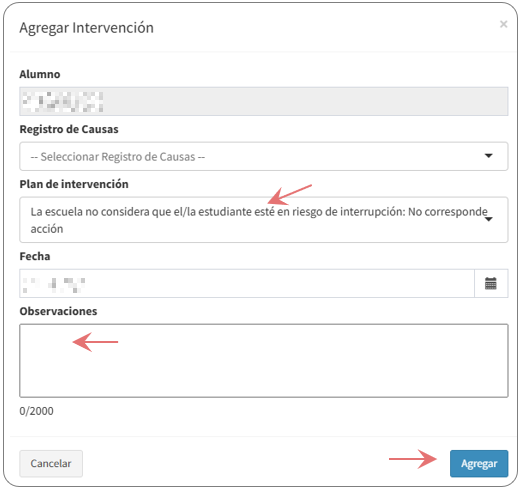Screen dimensions: 521x489
Task: Click the Agregar button
Action: (479, 463)
